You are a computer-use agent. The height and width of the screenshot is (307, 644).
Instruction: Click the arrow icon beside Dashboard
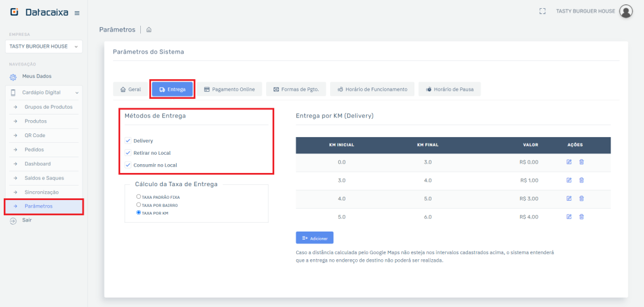[x=15, y=164]
